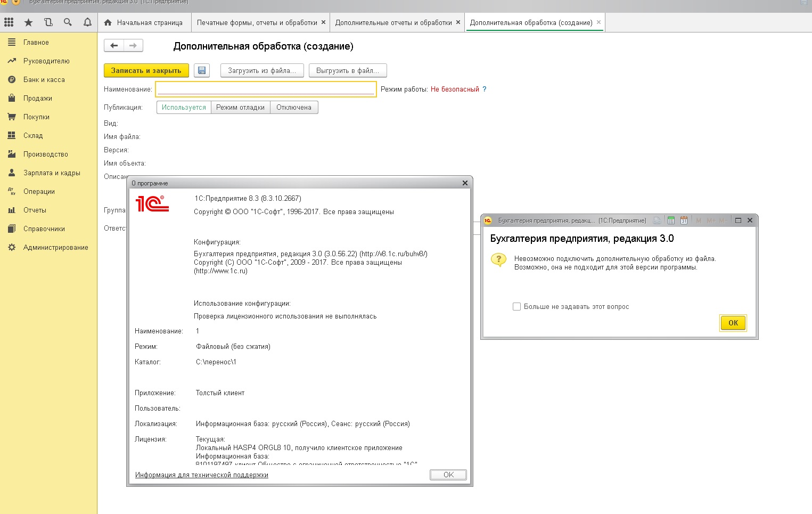Click OK in the О программе window

pos(448,475)
